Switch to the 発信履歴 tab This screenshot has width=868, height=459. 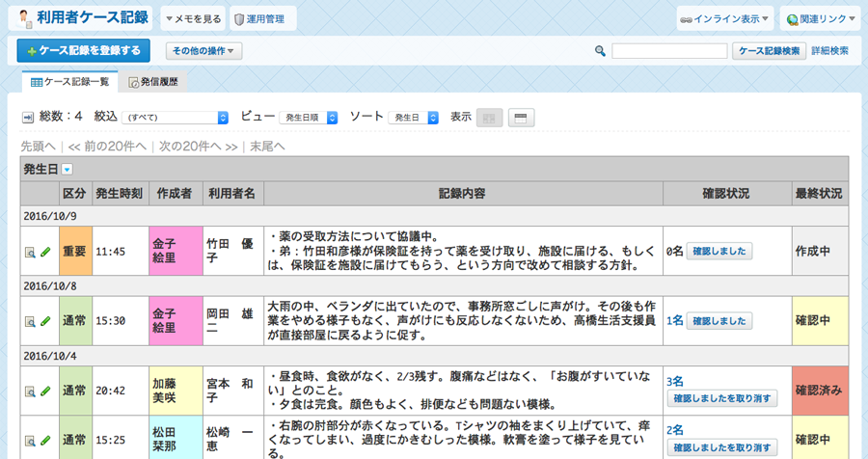point(153,82)
